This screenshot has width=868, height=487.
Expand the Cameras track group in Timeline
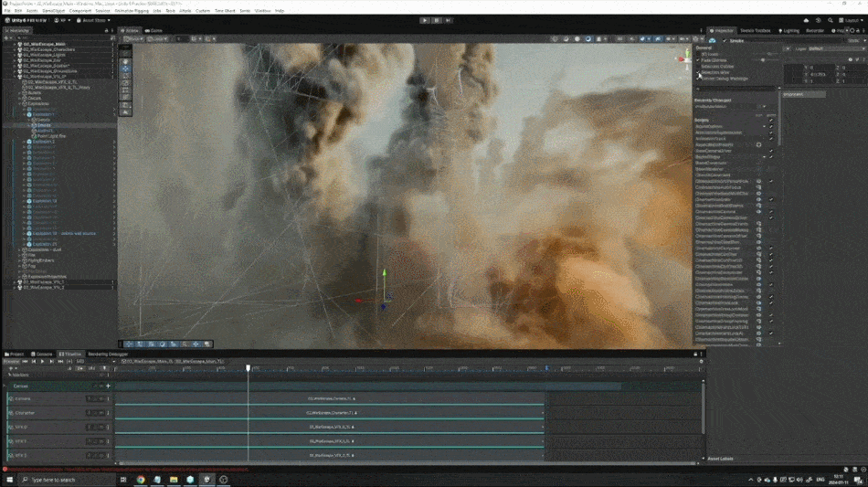point(5,386)
